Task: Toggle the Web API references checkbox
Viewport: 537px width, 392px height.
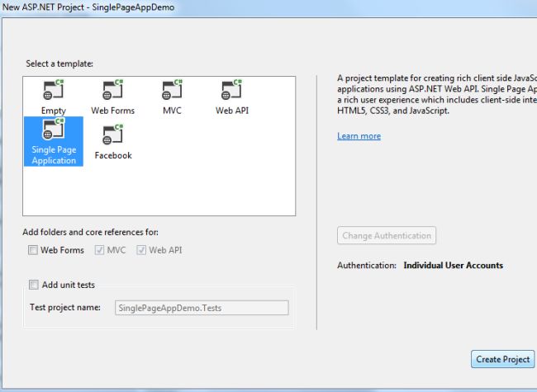Action: coord(141,250)
